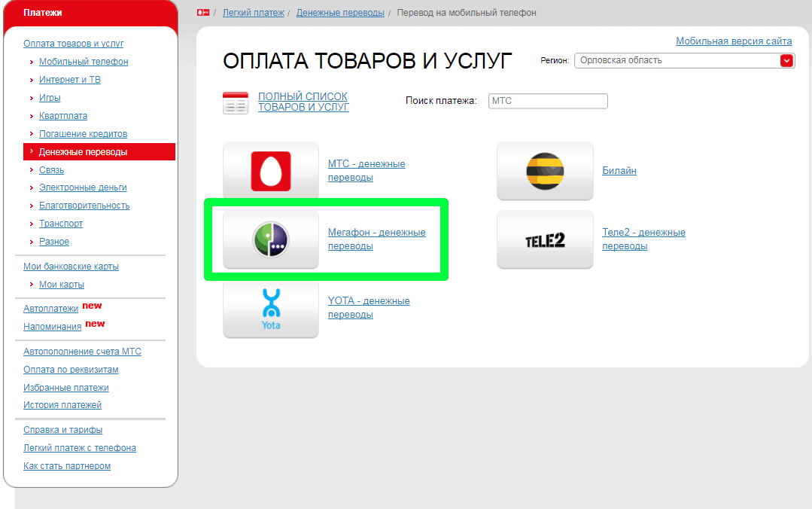This screenshot has width=812, height=509.
Task: Select 'Игры' in sidebar
Action: pos(50,98)
